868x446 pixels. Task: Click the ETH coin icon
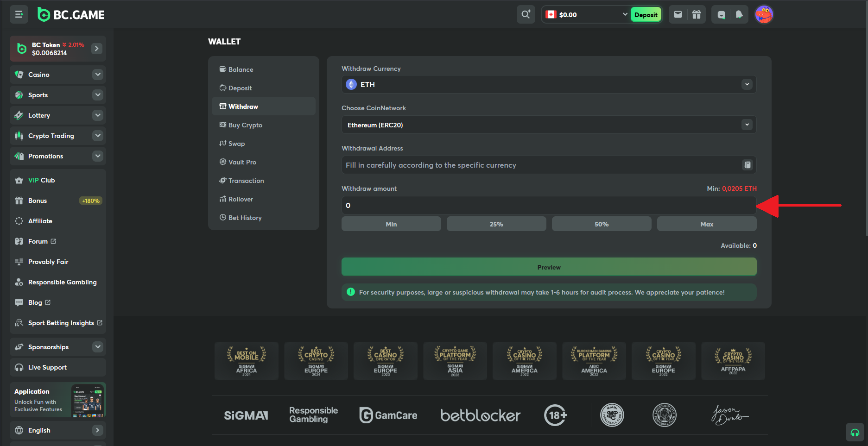click(351, 84)
